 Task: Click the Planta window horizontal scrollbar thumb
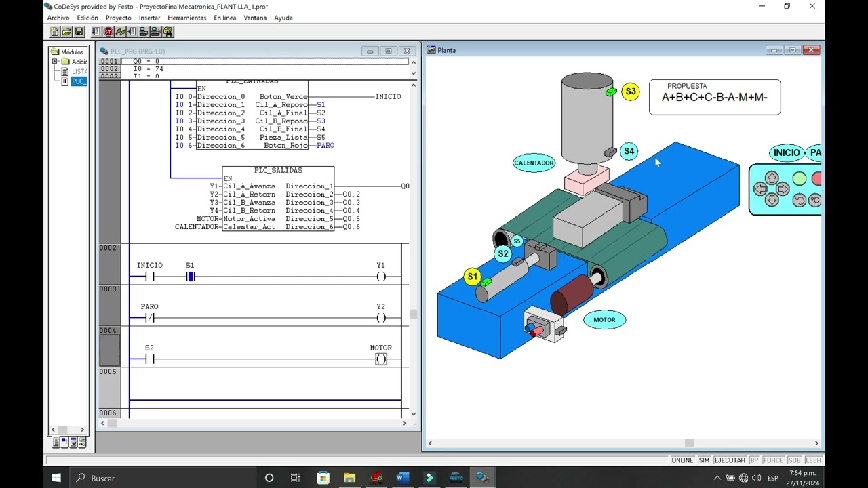689,443
